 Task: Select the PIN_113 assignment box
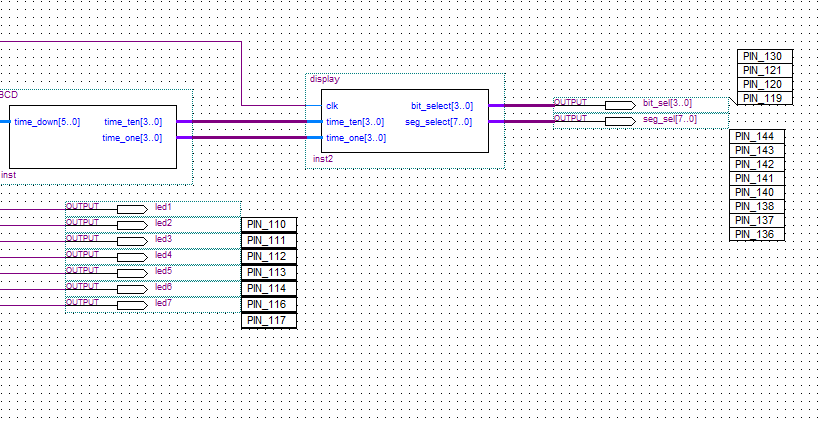269,272
